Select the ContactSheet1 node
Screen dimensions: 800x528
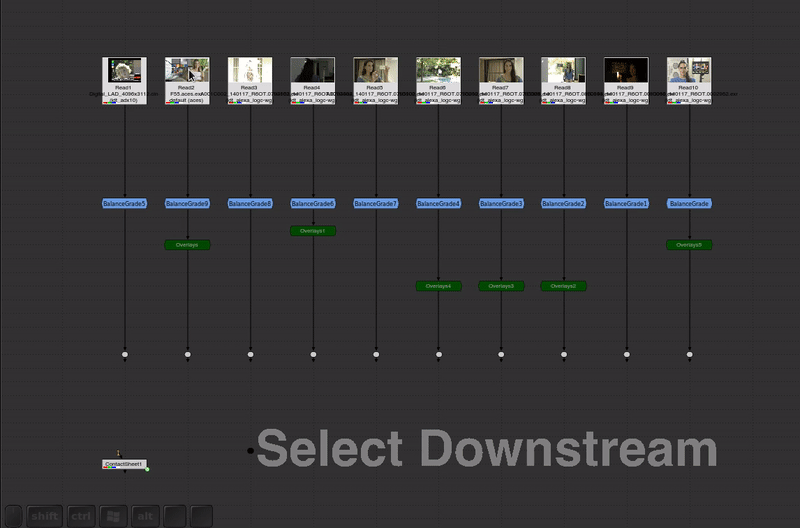124,464
